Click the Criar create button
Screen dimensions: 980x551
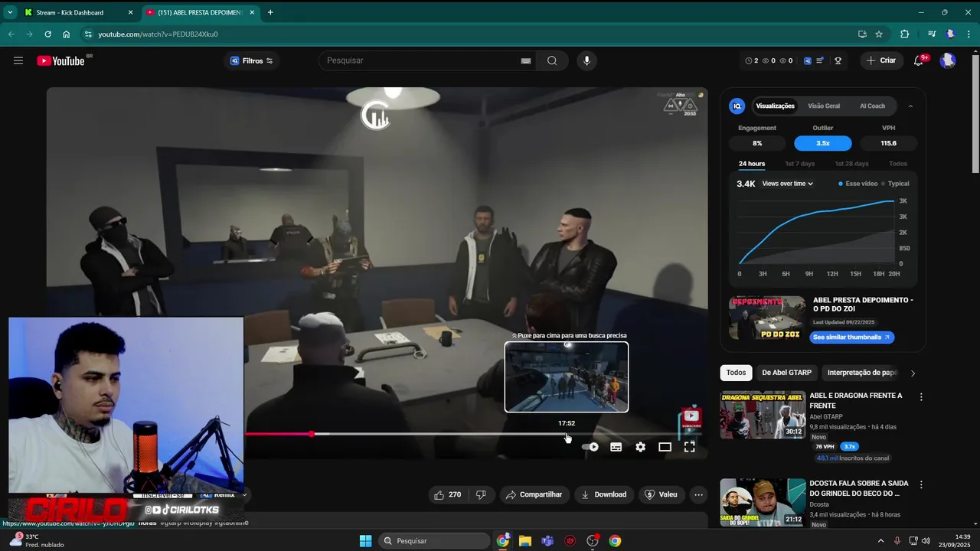880,60
